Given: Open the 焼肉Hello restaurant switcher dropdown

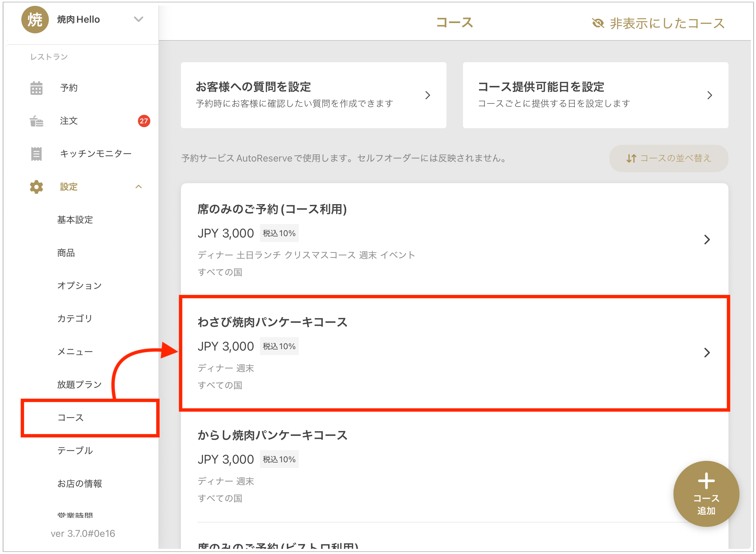Looking at the screenshot, I should point(138,19).
